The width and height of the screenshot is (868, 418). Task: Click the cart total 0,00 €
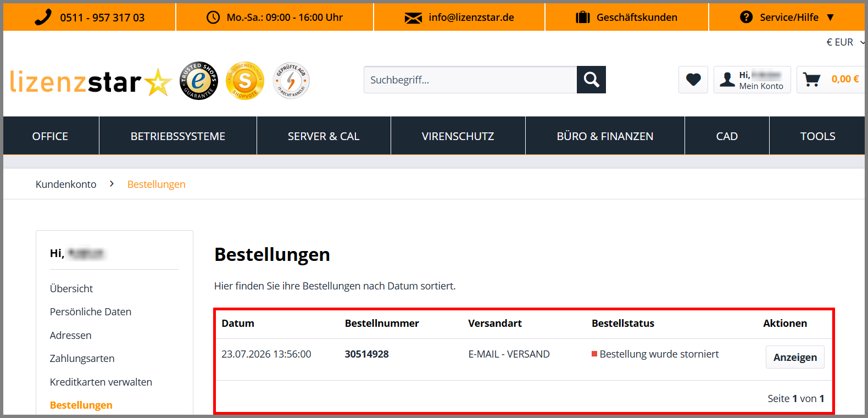click(845, 79)
